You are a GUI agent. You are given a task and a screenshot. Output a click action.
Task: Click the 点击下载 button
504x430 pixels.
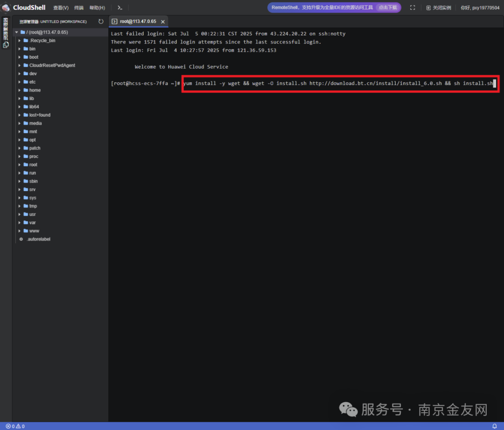coord(388,7)
